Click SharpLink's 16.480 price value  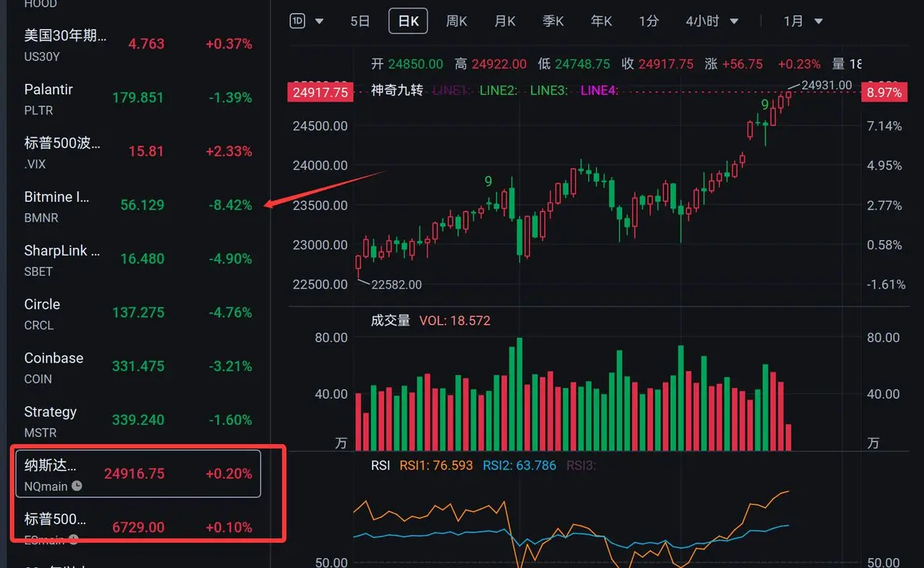tap(142, 259)
